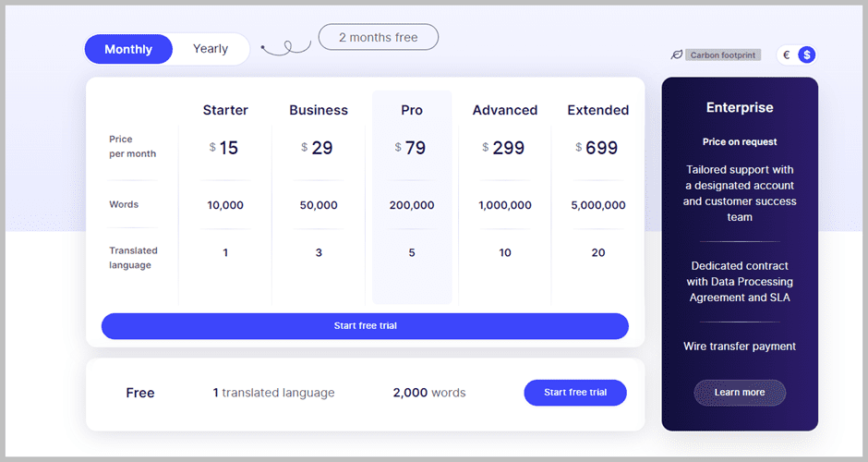868x462 pixels.
Task: Click the squiggly arrow decoration
Action: point(285,47)
